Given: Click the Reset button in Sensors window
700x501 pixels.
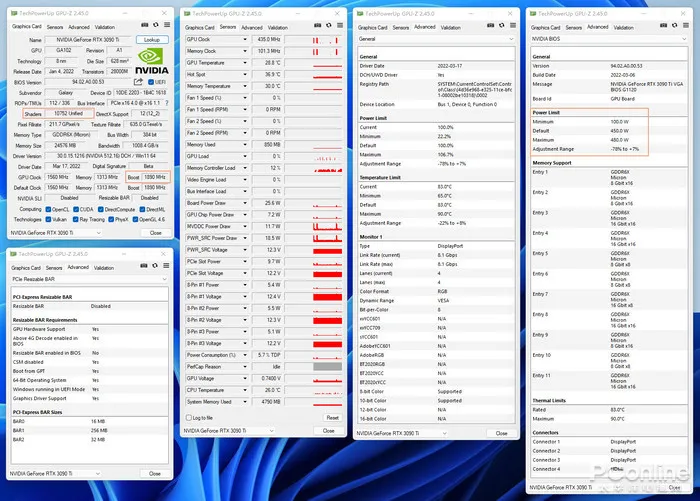Looking at the screenshot, I should [x=333, y=418].
